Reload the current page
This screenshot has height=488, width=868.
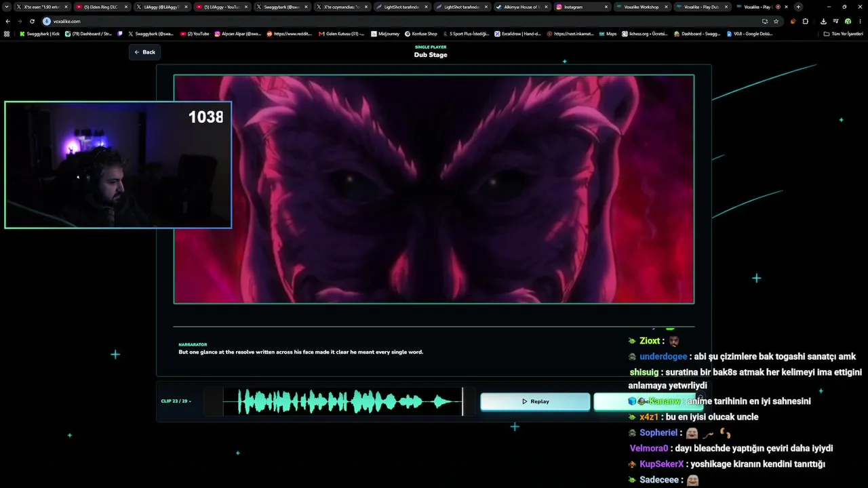32,21
